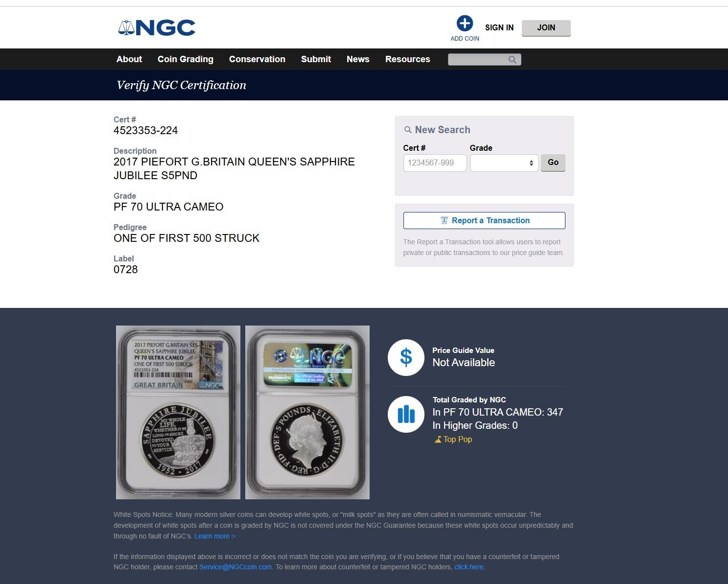
Task: Open the Grade dropdown
Action: [x=504, y=163]
